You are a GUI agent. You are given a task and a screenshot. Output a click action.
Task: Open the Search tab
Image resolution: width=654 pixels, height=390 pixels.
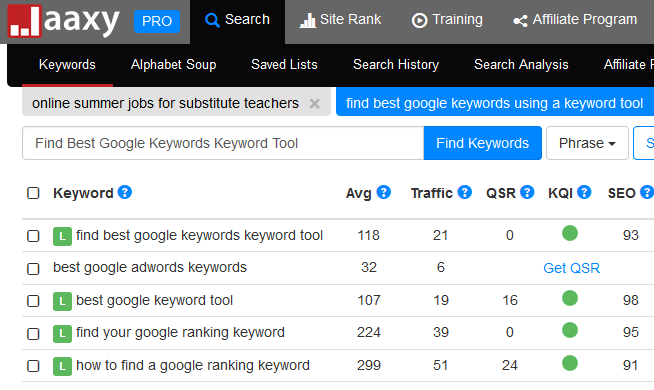click(237, 20)
